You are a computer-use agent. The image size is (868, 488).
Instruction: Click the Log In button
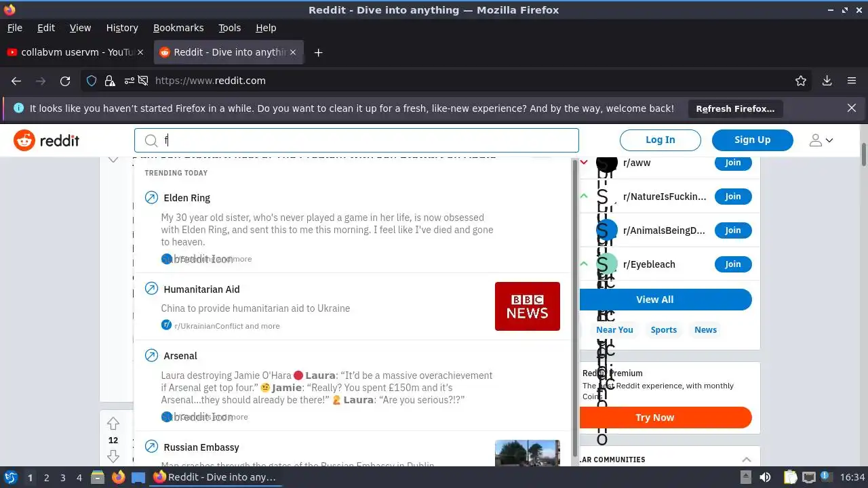click(660, 140)
